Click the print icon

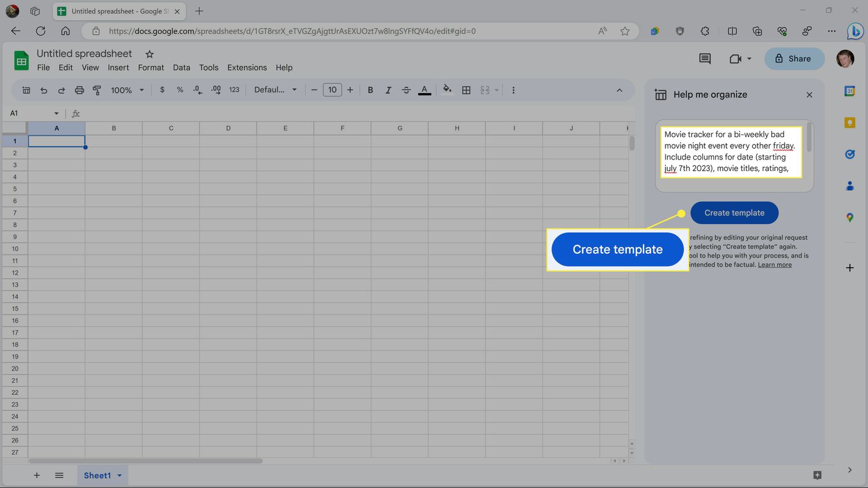coord(79,90)
